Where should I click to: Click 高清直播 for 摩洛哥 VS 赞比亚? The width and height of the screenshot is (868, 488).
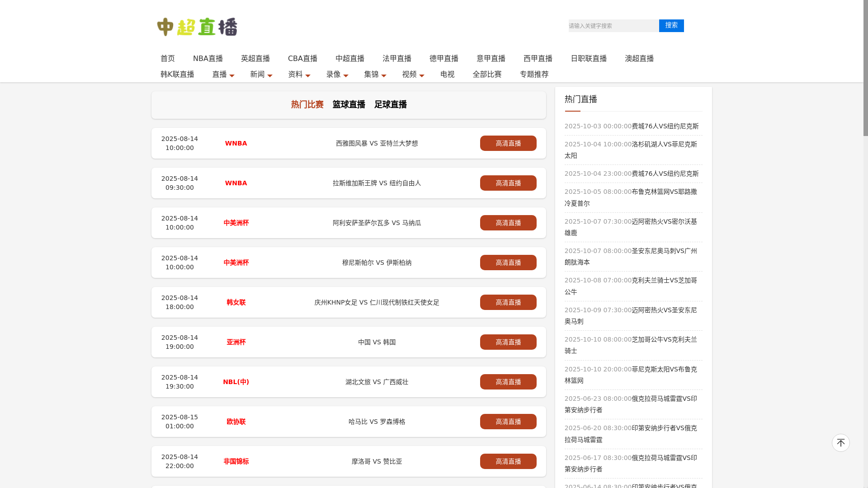pyautogui.click(x=508, y=461)
